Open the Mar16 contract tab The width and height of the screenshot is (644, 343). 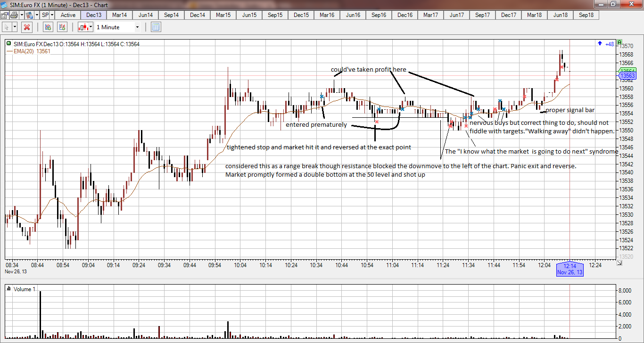tap(327, 15)
